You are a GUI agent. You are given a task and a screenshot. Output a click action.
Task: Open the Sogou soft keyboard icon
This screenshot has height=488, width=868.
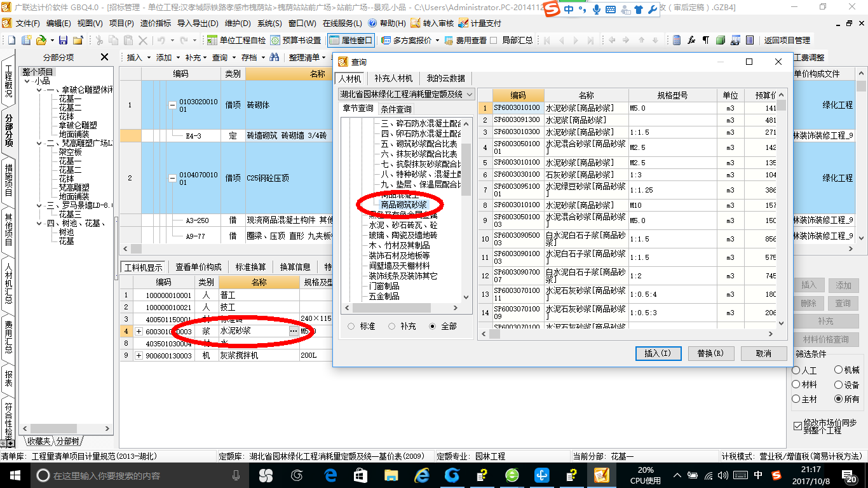[x=610, y=10]
